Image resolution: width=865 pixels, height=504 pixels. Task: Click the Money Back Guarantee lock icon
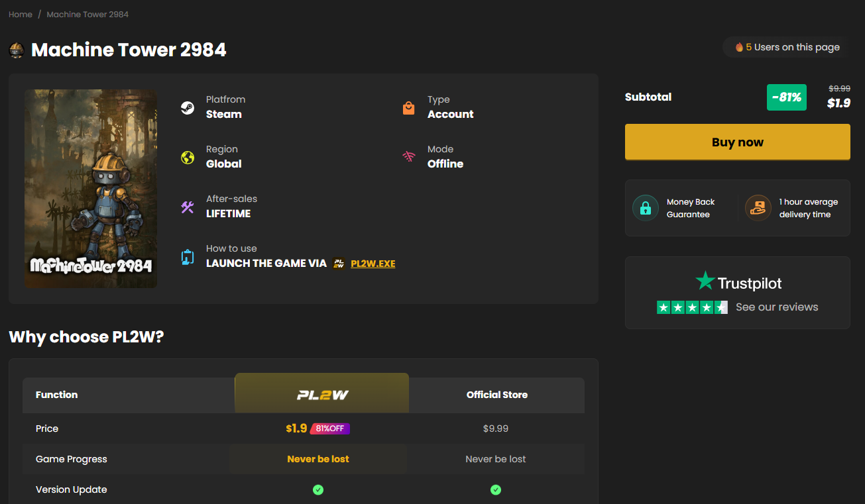645,208
